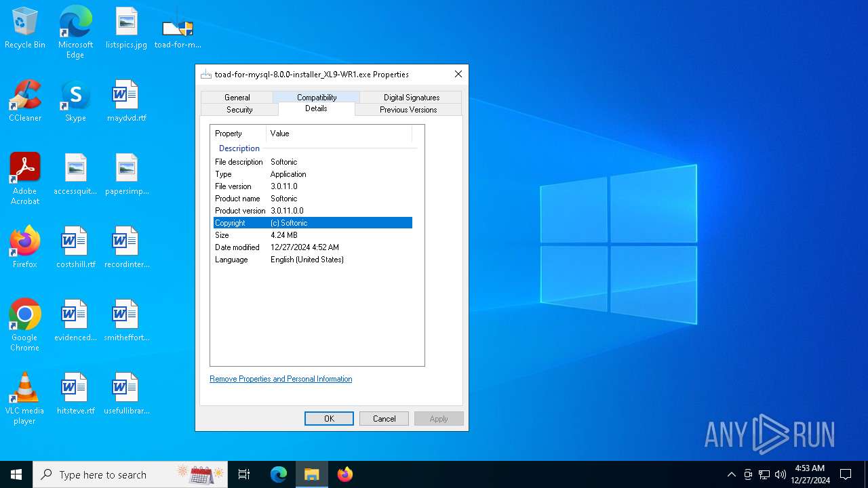Open File Explorer from the taskbar
Viewport: 868px width, 488px height.
(312, 474)
